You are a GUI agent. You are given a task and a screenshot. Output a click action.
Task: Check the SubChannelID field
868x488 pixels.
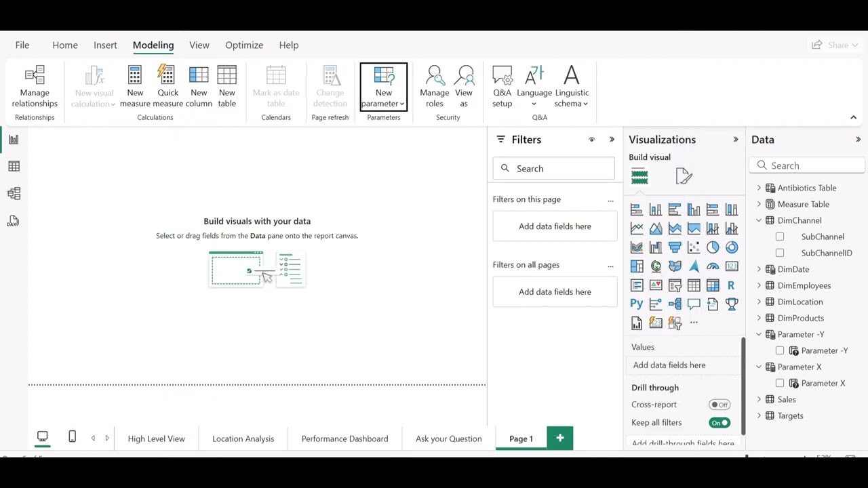pyautogui.click(x=780, y=253)
